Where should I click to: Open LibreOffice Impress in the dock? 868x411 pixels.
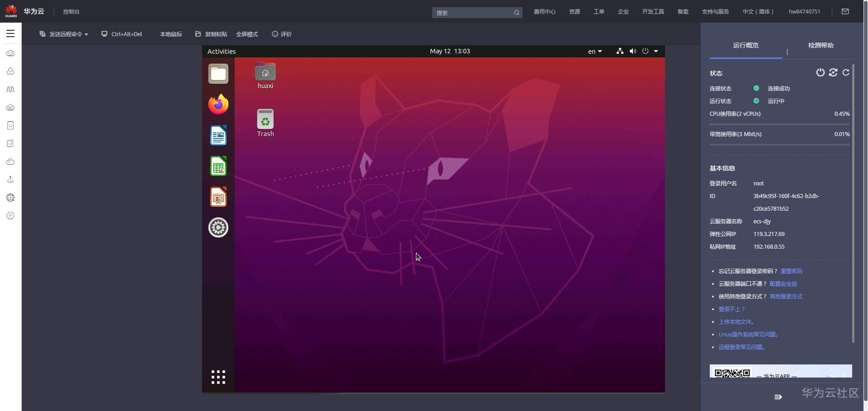coord(218,197)
